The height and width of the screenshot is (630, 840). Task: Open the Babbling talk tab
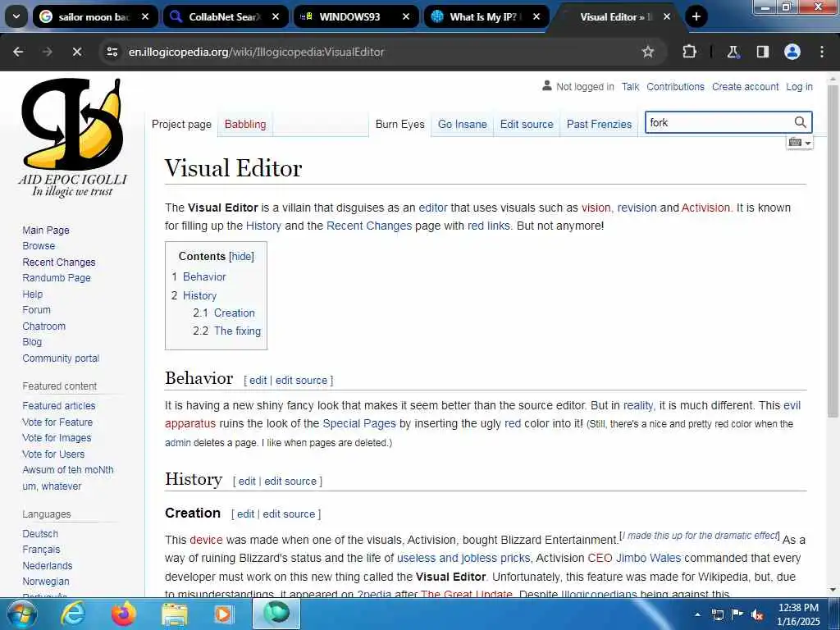point(245,125)
